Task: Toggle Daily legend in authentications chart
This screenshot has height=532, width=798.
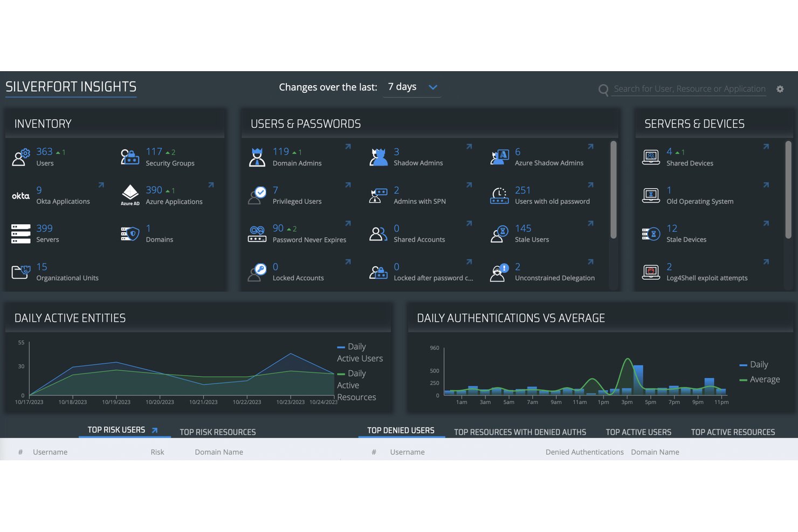Action: coord(754,365)
